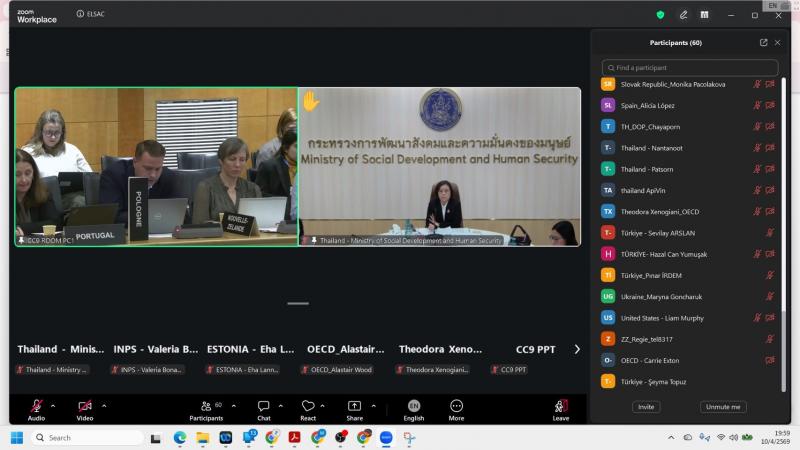Viewport: 800px width, 450px height.
Task: Click the Invite button
Action: pyautogui.click(x=646, y=407)
